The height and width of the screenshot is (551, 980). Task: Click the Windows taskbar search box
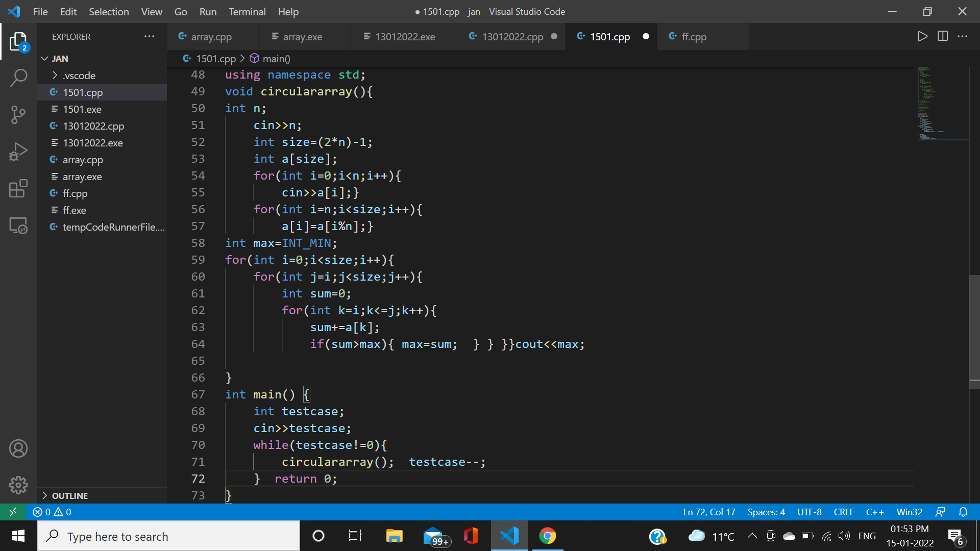point(168,536)
